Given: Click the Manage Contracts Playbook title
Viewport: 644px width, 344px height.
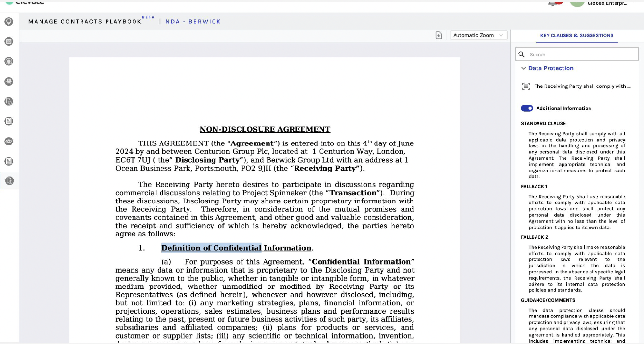Looking at the screenshot, I should (85, 22).
